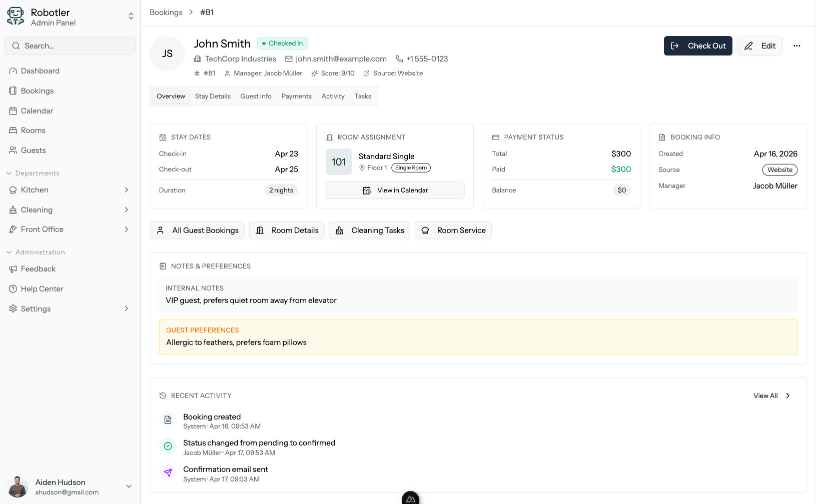The width and height of the screenshot is (816, 504).
Task: Click the search magnifier icon
Action: pyautogui.click(x=16, y=45)
